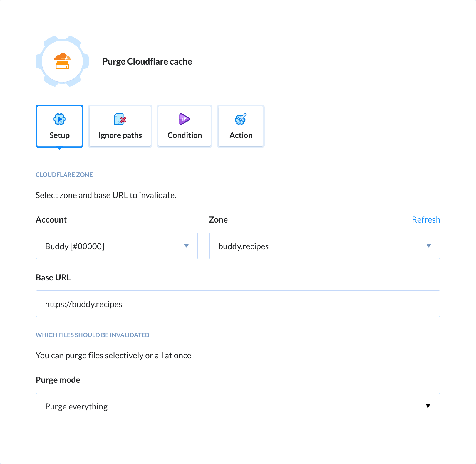Select the Setup gear icon

(59, 119)
